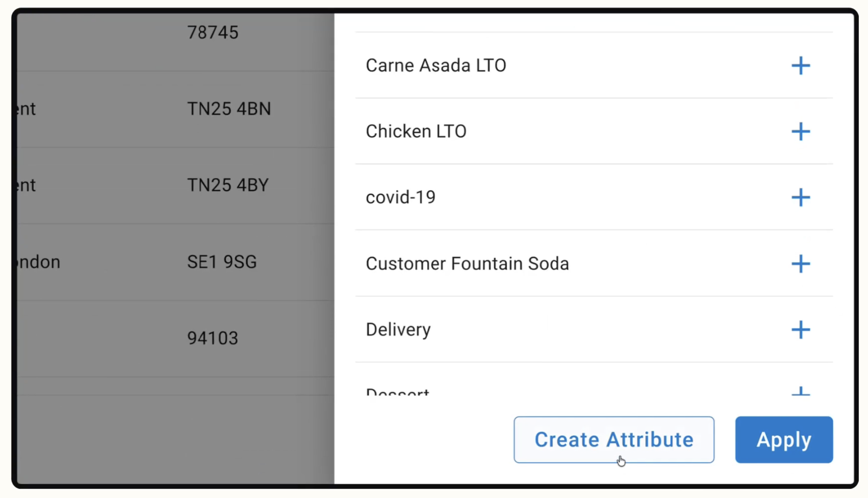This screenshot has height=498, width=868.
Task: Choose the Chicken LTO row label
Action: click(x=416, y=131)
